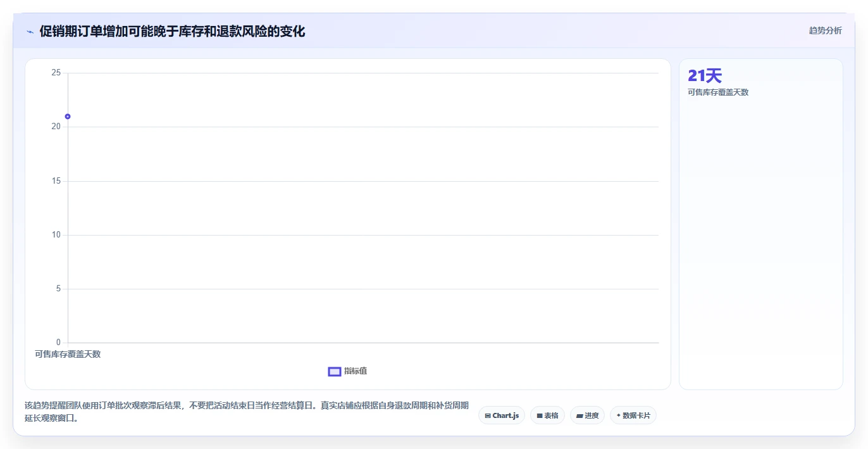Image resolution: width=868 pixels, height=449 pixels.
Task: Click the note paragraph starting 该趋势提醒团队
Action: pyautogui.click(x=247, y=412)
